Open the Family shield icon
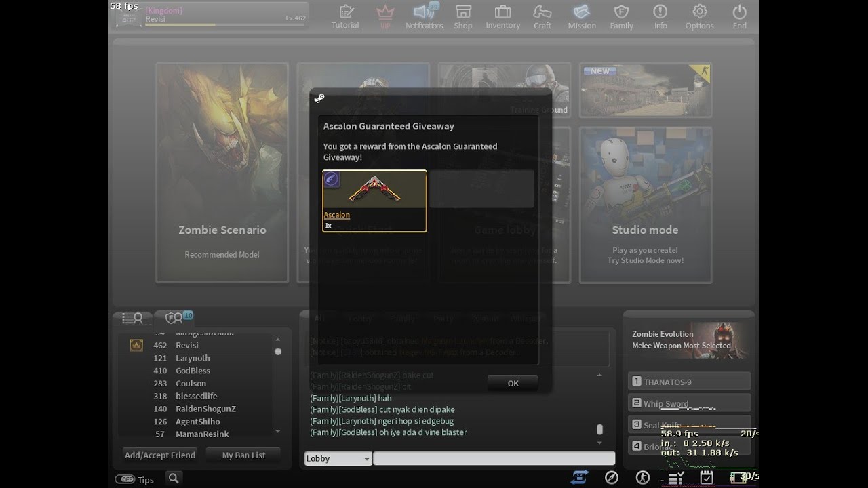The width and height of the screenshot is (868, 488). 621,12
